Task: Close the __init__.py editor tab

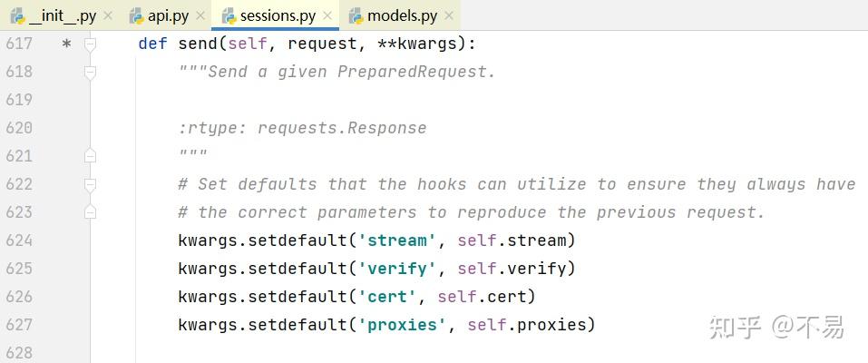Action: (x=107, y=15)
